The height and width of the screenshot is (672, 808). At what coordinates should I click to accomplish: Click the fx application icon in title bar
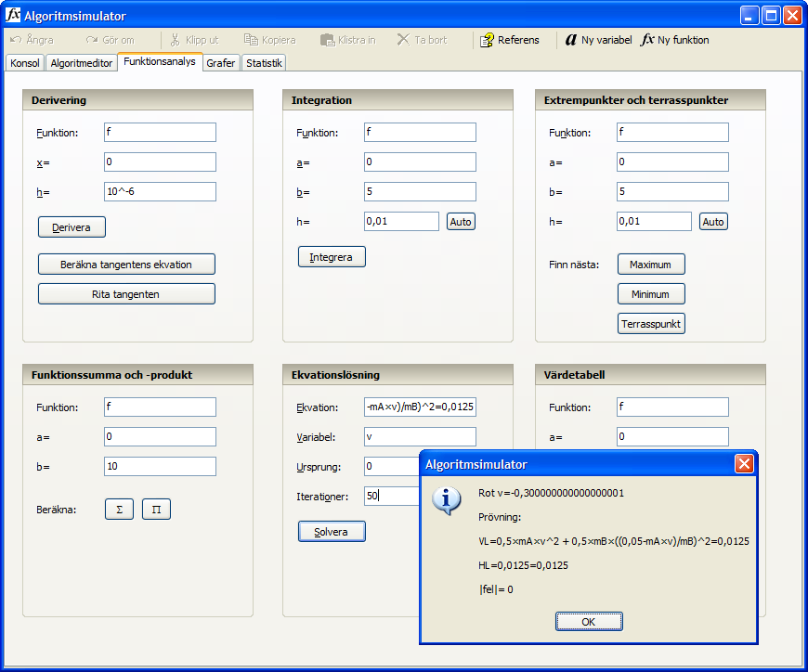click(13, 15)
